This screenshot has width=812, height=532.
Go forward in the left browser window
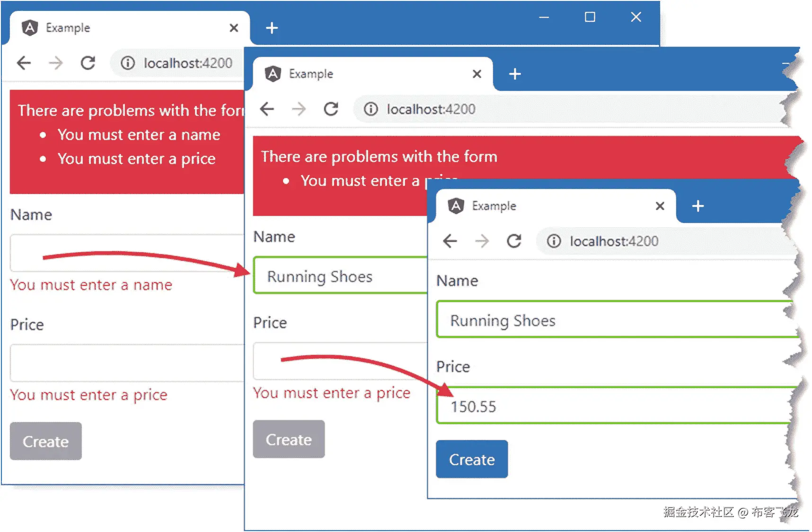[x=56, y=63]
